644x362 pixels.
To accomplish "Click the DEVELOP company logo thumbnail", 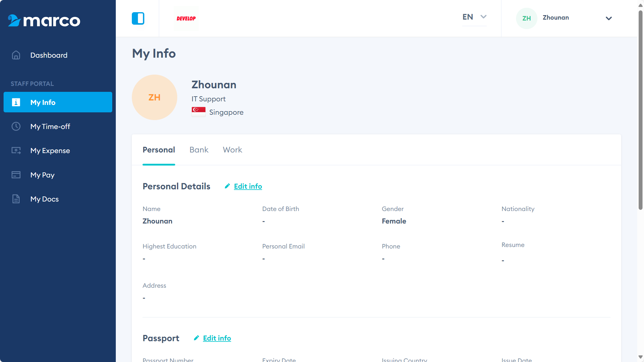I will coord(186,18).
